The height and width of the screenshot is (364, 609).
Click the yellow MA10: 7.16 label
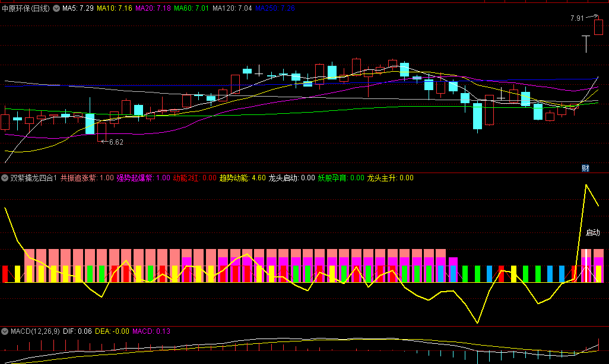[114, 8]
